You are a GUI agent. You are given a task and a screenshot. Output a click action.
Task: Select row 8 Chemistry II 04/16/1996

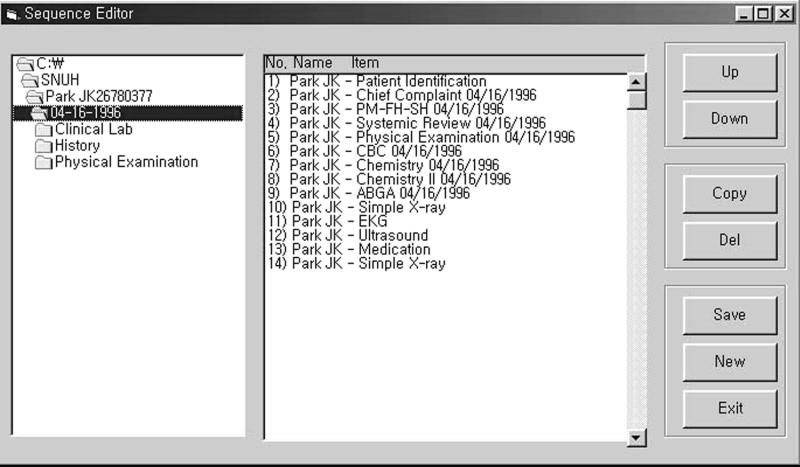389,180
